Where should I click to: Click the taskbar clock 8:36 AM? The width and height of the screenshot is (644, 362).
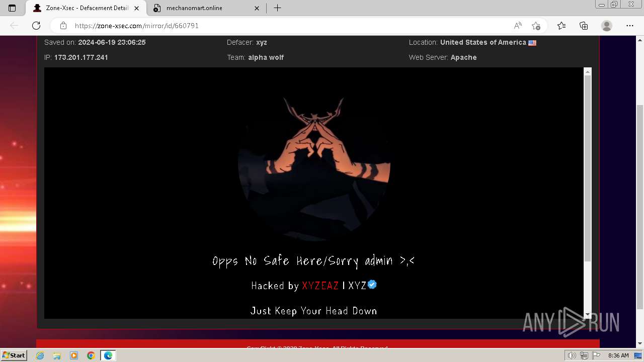tap(618, 355)
